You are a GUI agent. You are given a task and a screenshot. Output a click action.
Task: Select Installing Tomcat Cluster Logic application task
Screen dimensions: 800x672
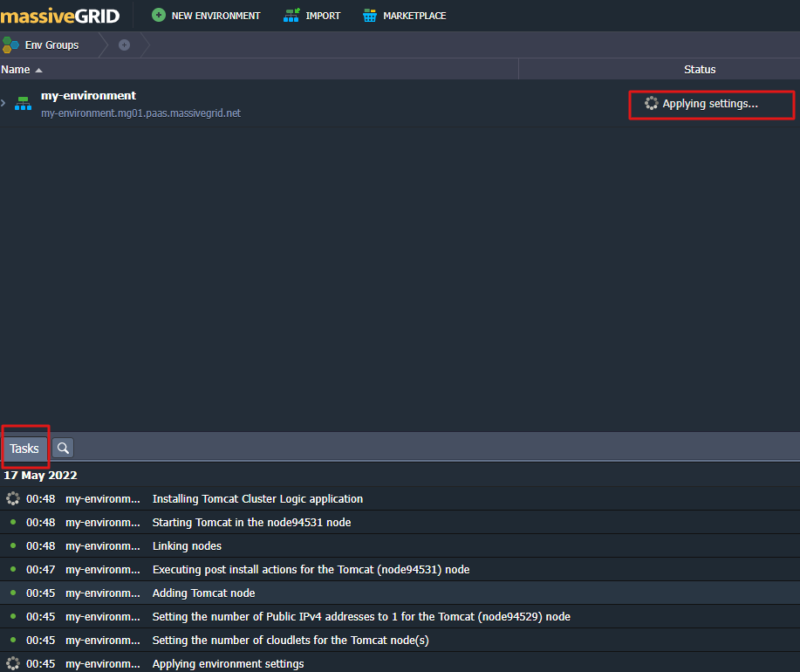[257, 498]
